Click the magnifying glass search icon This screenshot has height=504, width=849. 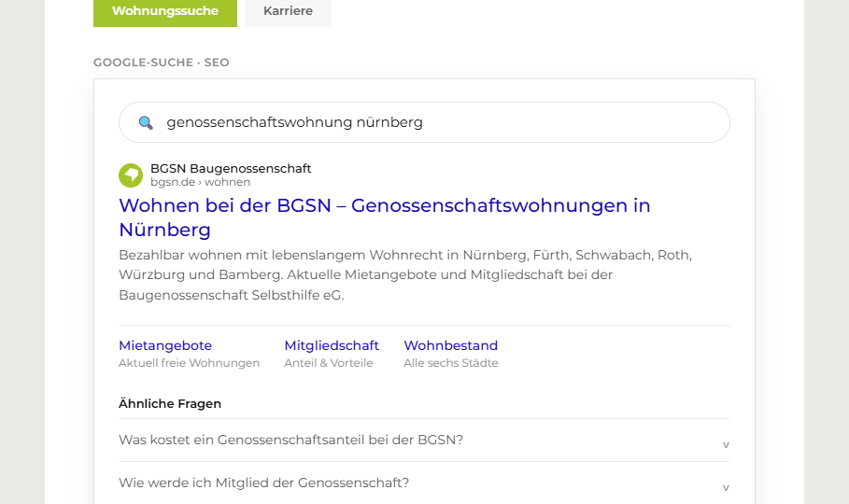click(x=146, y=122)
